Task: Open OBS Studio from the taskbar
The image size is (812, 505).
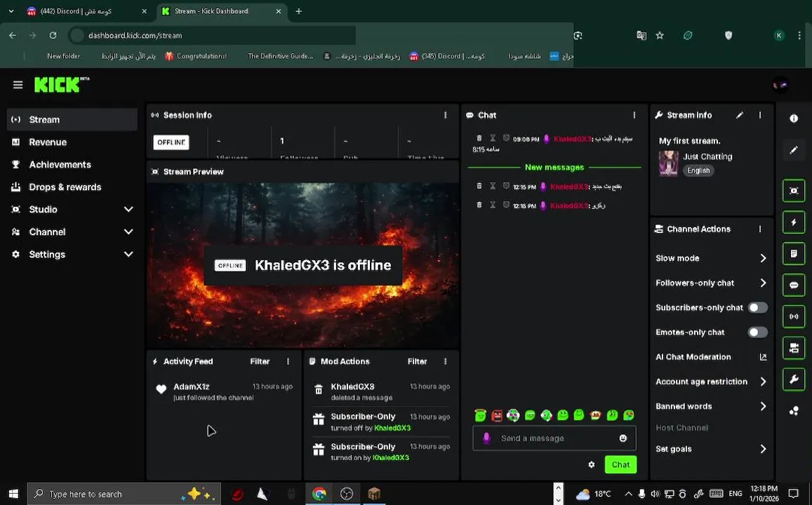Action: [x=347, y=494]
